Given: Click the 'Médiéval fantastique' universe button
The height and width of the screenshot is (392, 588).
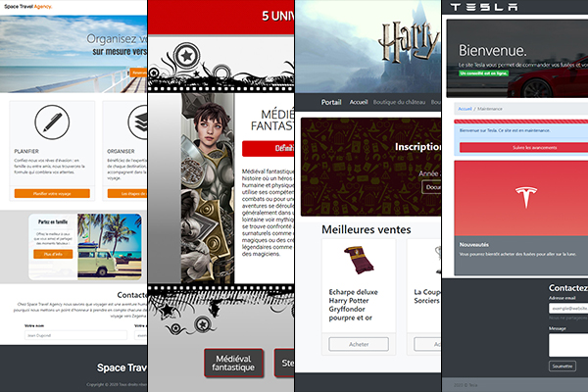Looking at the screenshot, I should click(233, 363).
